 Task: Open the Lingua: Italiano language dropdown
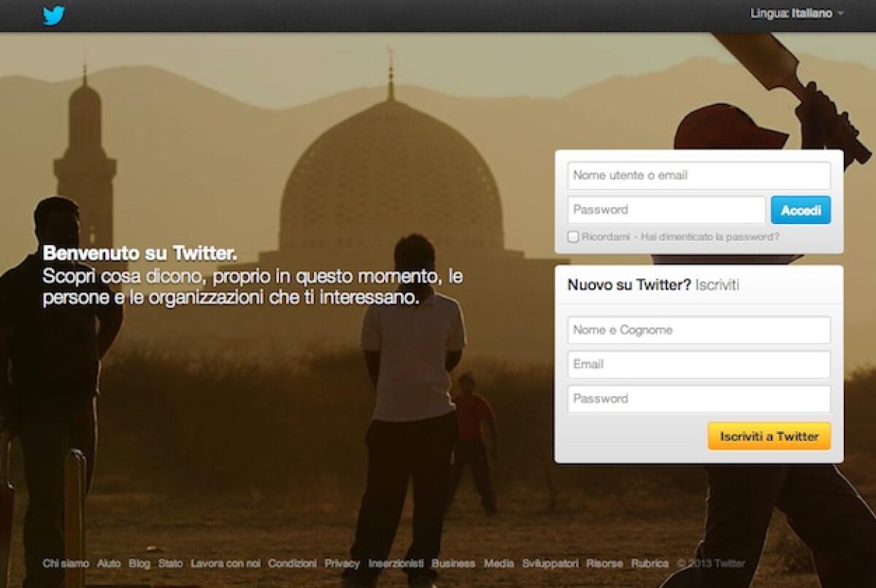(x=796, y=14)
